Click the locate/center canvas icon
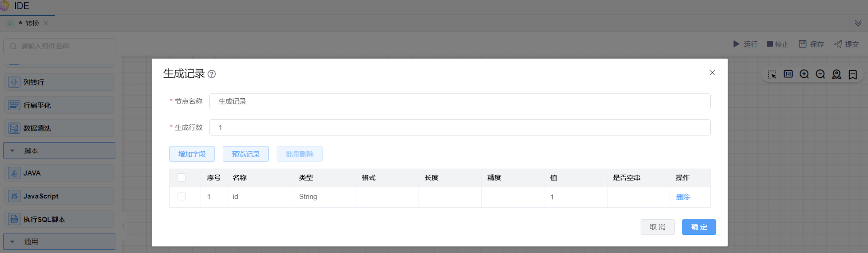This screenshot has height=253, width=868. click(x=836, y=74)
